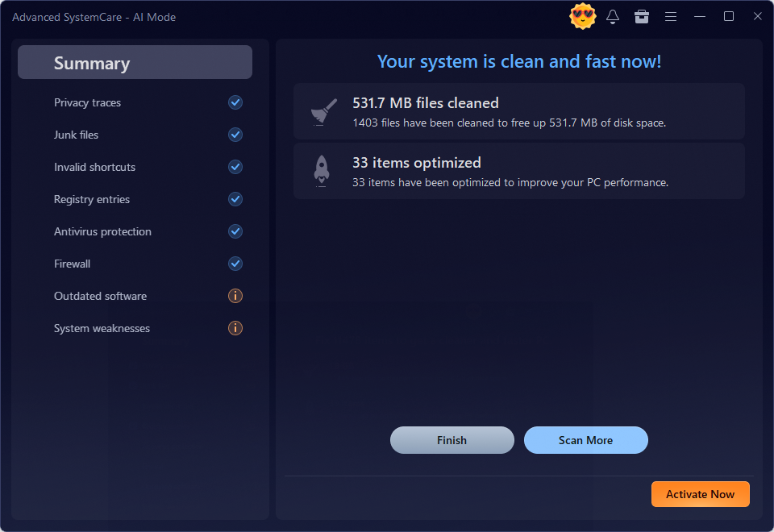Click the Privacy traces checkmark icon
774x532 pixels.
point(235,102)
